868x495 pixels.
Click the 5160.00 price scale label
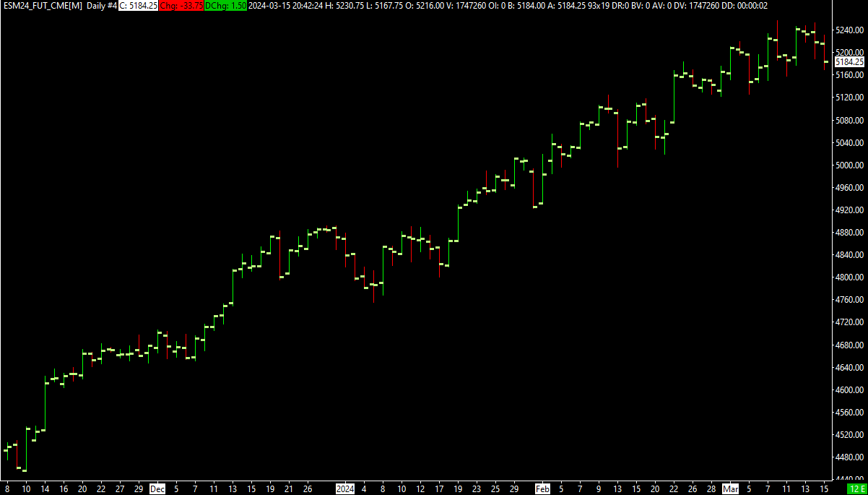850,75
